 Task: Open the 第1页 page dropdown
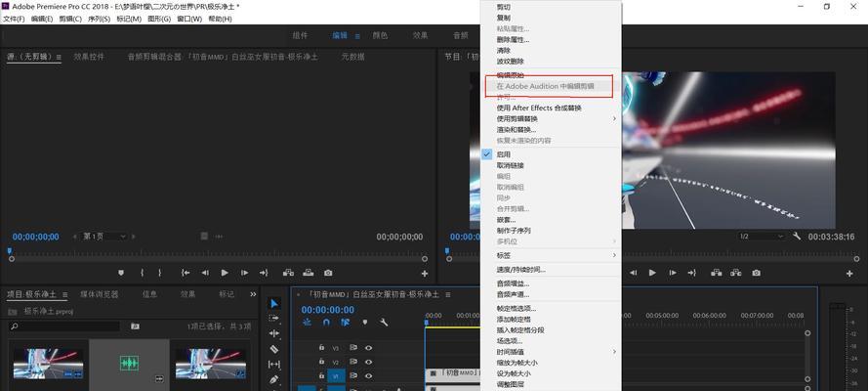[x=104, y=236]
